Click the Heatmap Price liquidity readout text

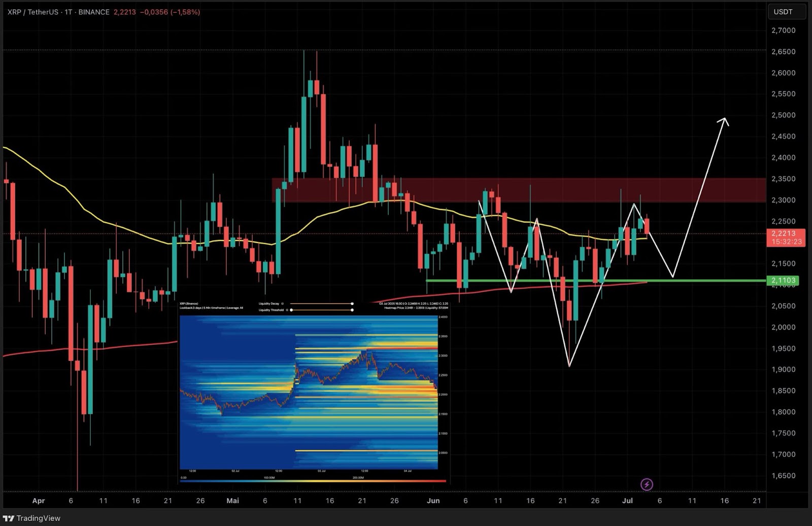(x=416, y=308)
